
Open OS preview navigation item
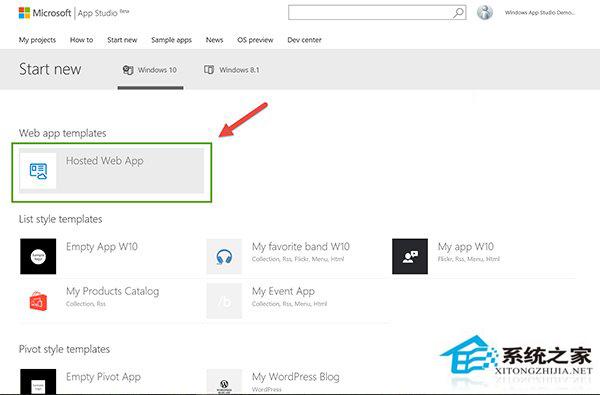click(x=255, y=40)
